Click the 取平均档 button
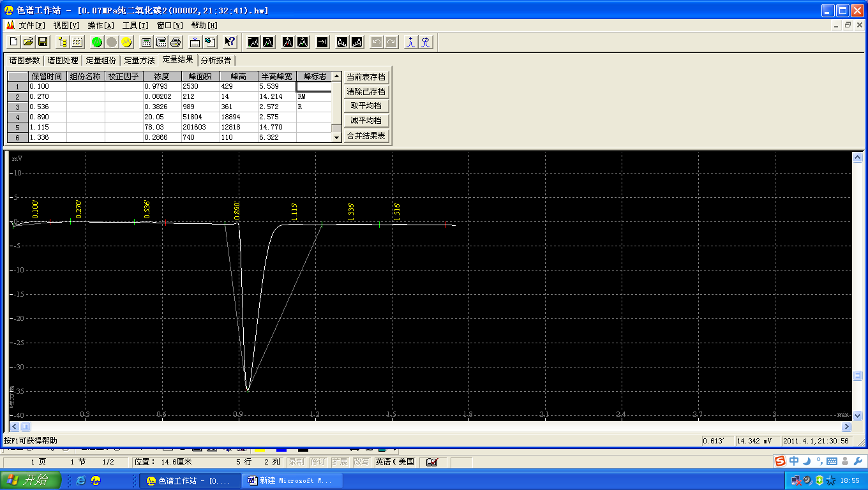 pyautogui.click(x=366, y=106)
